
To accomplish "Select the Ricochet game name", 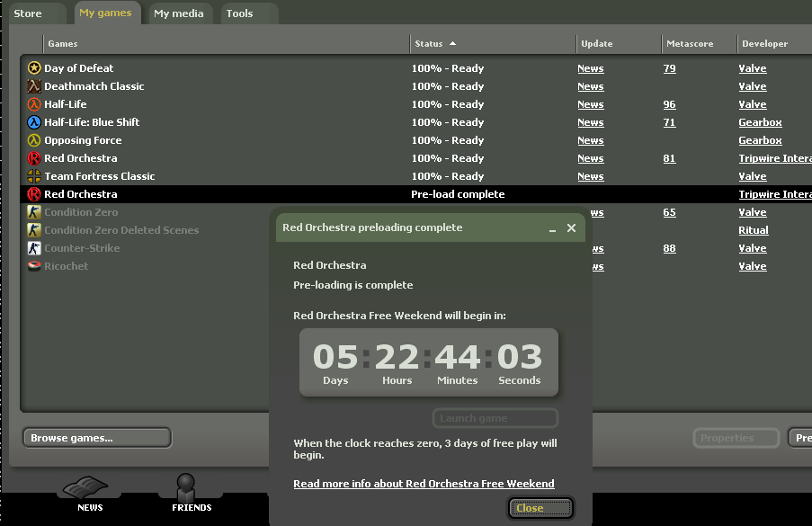I will coord(67,266).
